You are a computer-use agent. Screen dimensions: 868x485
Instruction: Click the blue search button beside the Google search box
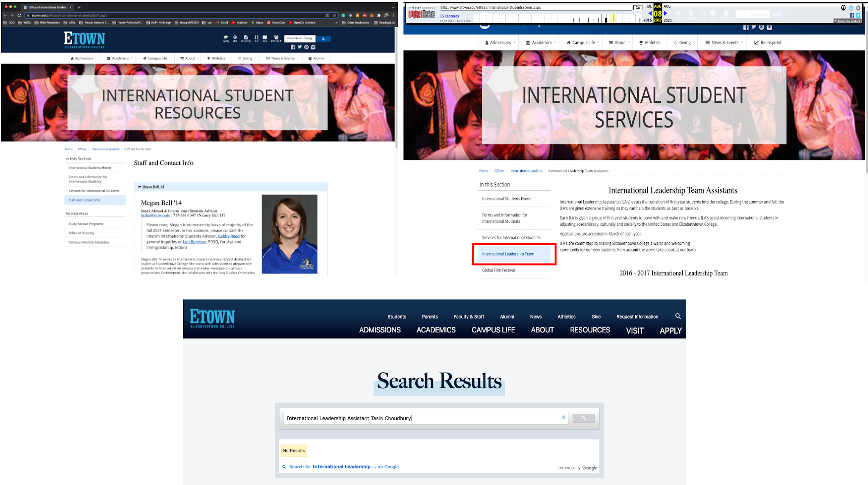(323, 39)
